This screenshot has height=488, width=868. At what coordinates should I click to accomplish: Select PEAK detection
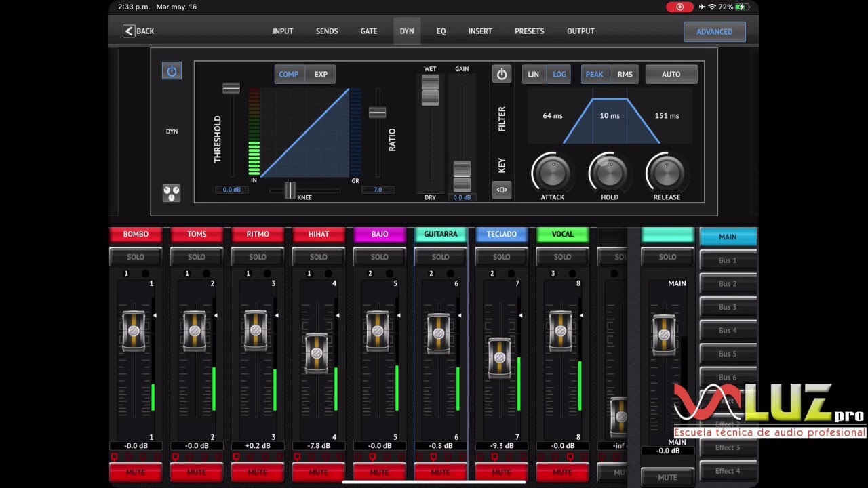595,75
